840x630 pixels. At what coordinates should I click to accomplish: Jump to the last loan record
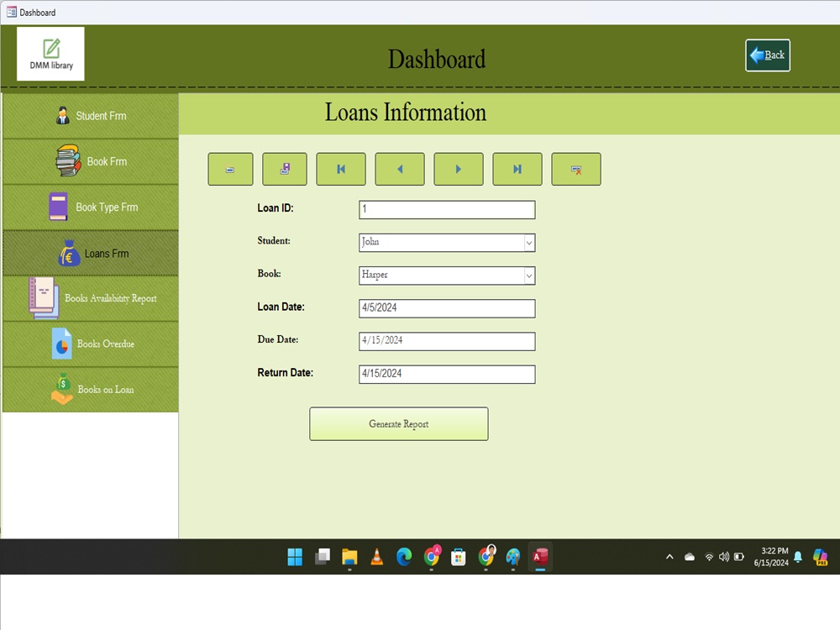click(x=517, y=170)
